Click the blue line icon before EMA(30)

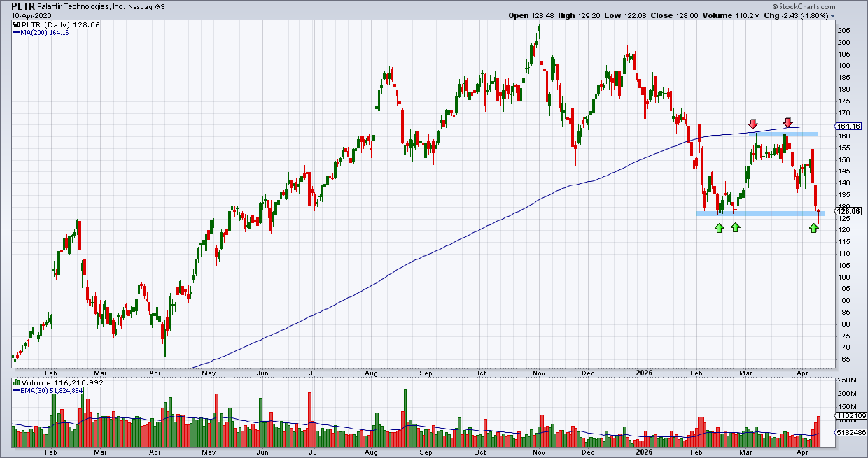click(15, 392)
